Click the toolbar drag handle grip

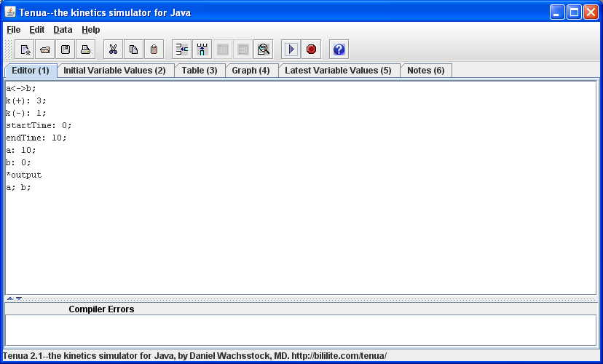point(8,50)
